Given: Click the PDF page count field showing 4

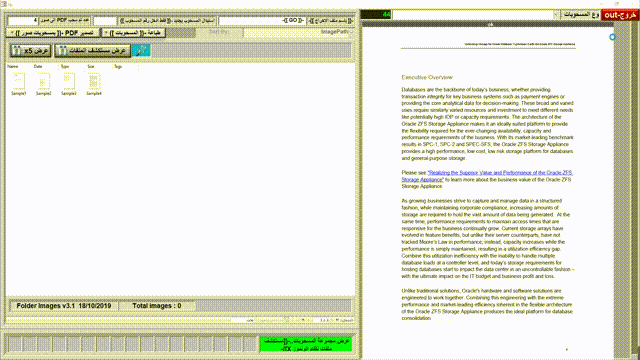Looking at the screenshot, I should (x=23, y=20).
